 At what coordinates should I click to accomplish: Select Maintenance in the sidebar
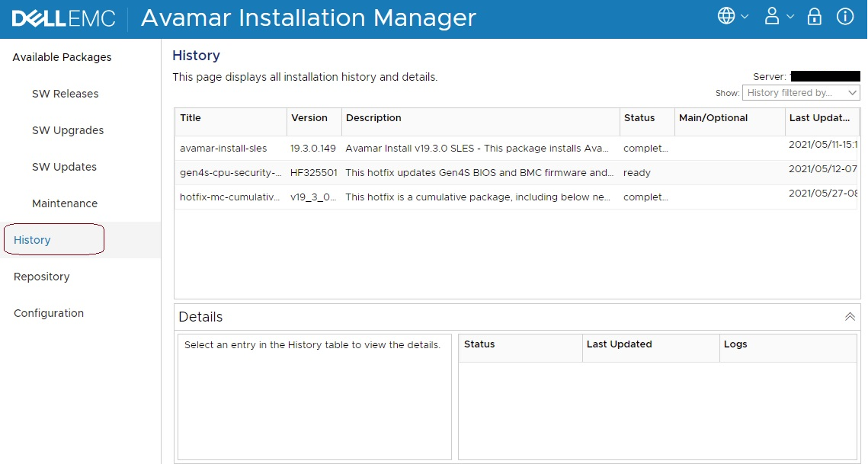coord(65,203)
